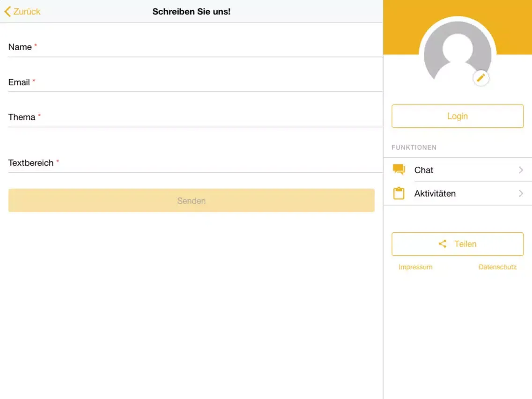Open the Datenschutz link
The image size is (532, 399).
click(x=497, y=267)
